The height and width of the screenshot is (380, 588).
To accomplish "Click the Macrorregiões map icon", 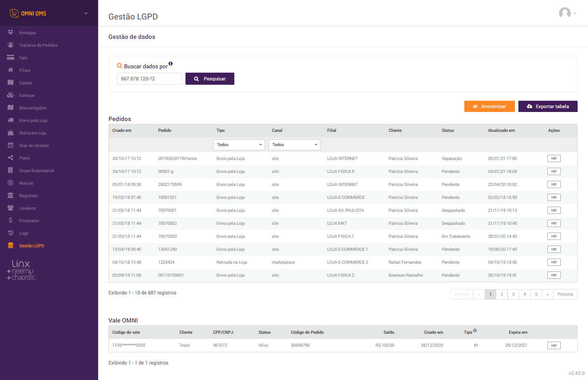I will pos(11,108).
